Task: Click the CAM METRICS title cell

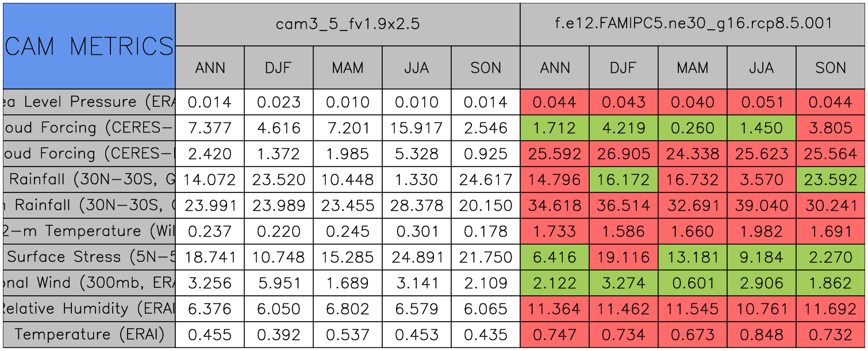Action: [89, 46]
